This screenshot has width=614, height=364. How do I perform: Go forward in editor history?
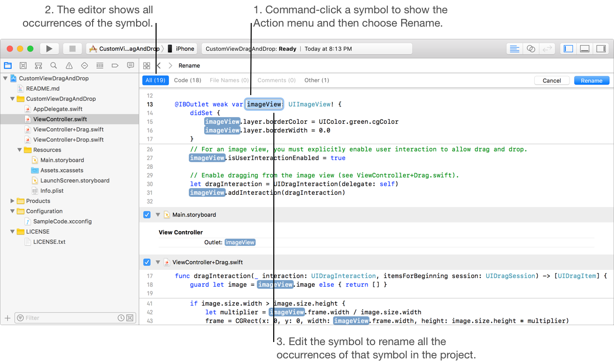point(170,65)
